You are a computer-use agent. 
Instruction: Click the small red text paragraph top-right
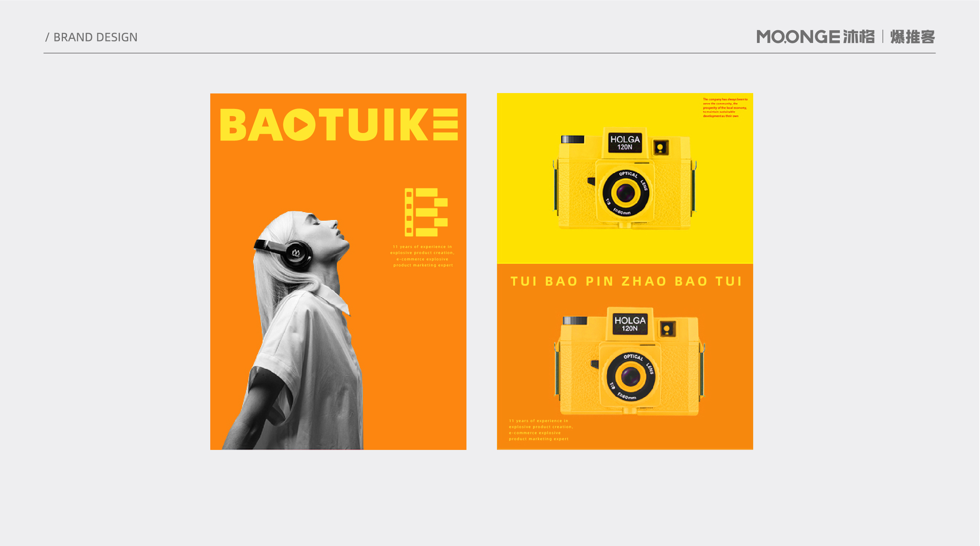[x=725, y=108]
